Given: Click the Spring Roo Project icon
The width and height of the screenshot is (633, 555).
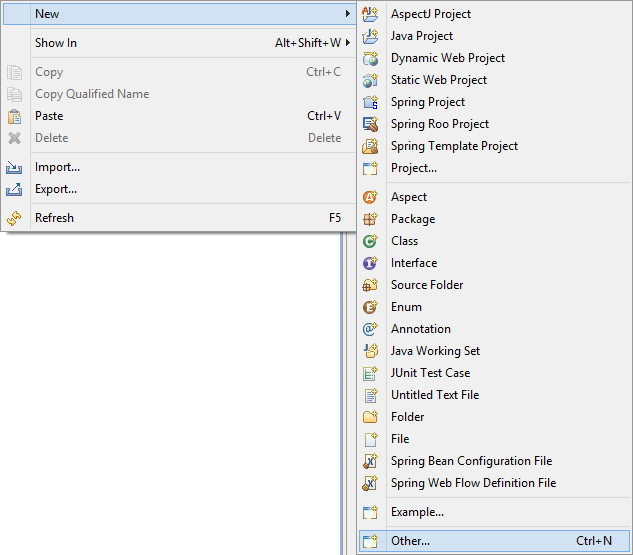Looking at the screenshot, I should coord(370,124).
